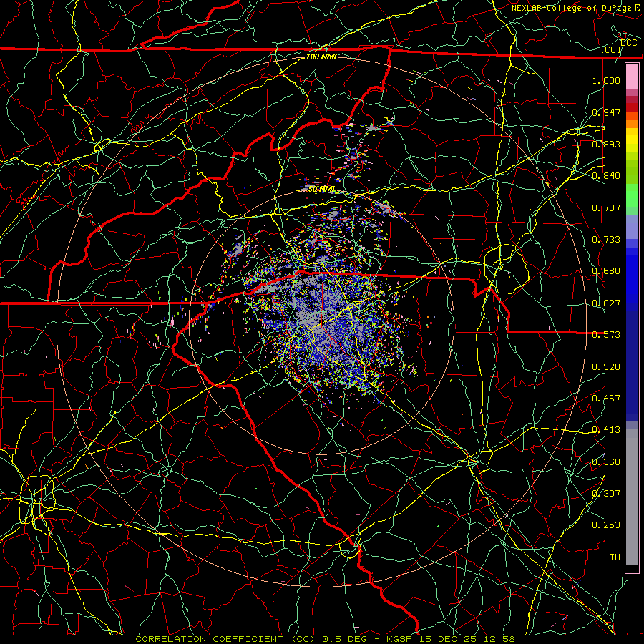Click the 0.307 legend value
The width and height of the screenshot is (644, 644).
pos(606,494)
